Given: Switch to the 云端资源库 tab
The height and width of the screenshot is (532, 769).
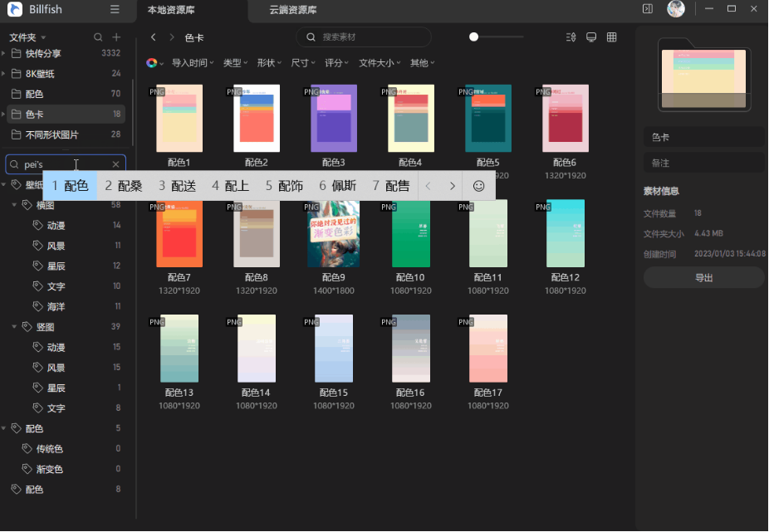Looking at the screenshot, I should coord(292,10).
